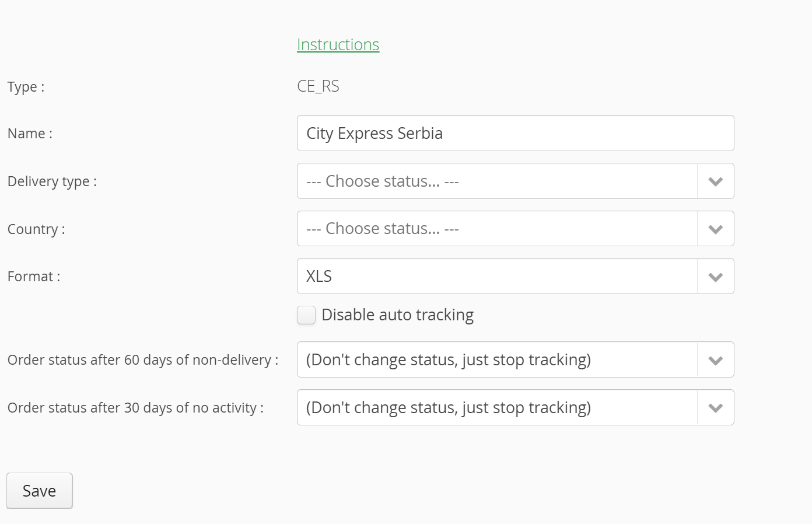The height and width of the screenshot is (524, 812).
Task: Click the CE_RS type value text
Action: click(318, 86)
